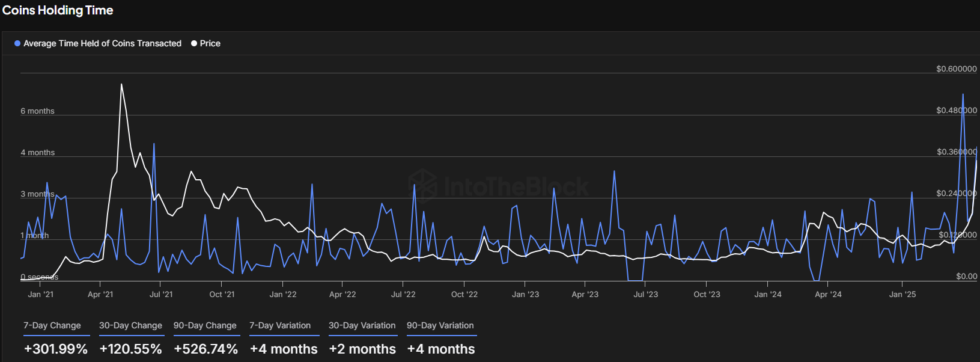Click +4 months under 7-Day Variation
The width and height of the screenshot is (980, 362).
pos(284,349)
